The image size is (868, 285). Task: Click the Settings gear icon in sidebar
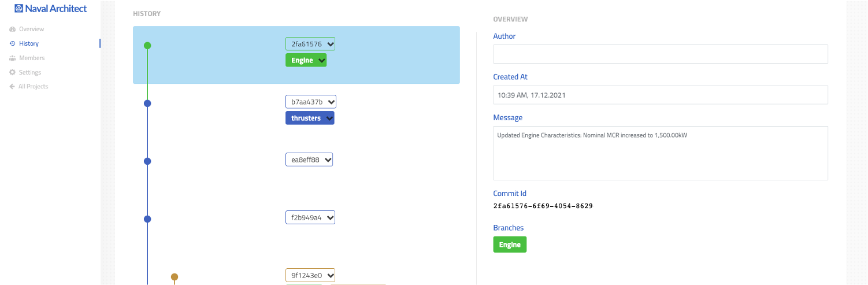(x=12, y=72)
